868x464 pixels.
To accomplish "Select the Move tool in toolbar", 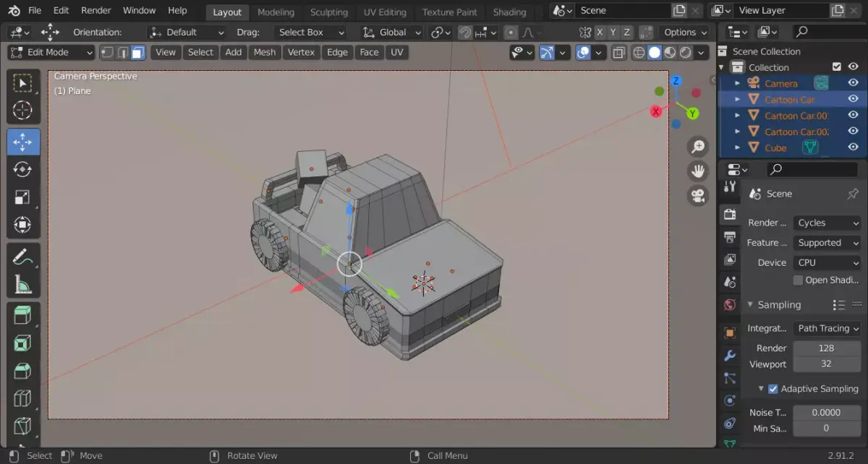I will coord(23,142).
